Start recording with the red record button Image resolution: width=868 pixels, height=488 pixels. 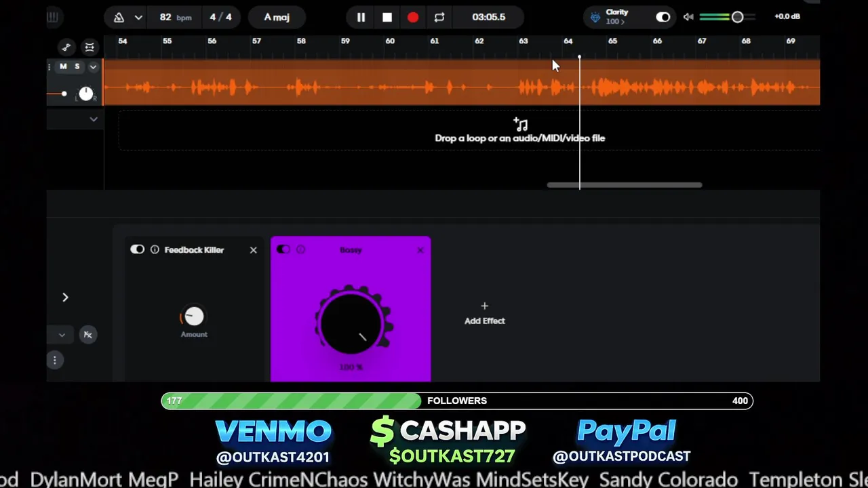pyautogui.click(x=413, y=17)
